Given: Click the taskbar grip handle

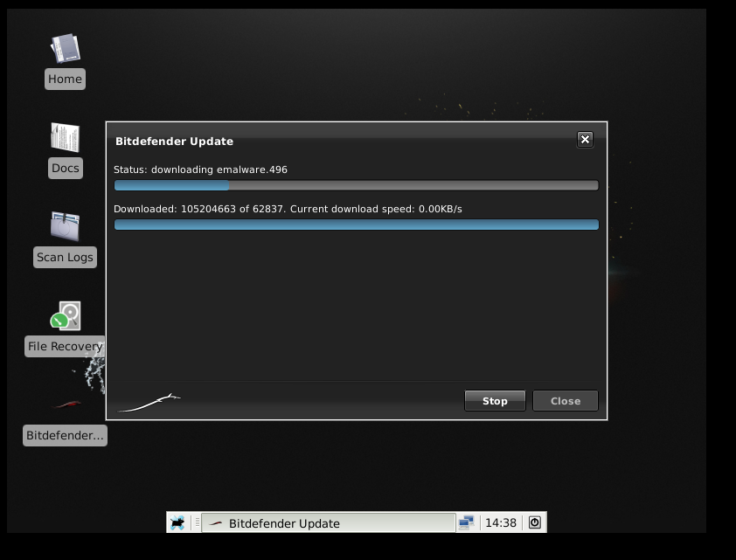Looking at the screenshot, I should [198, 522].
